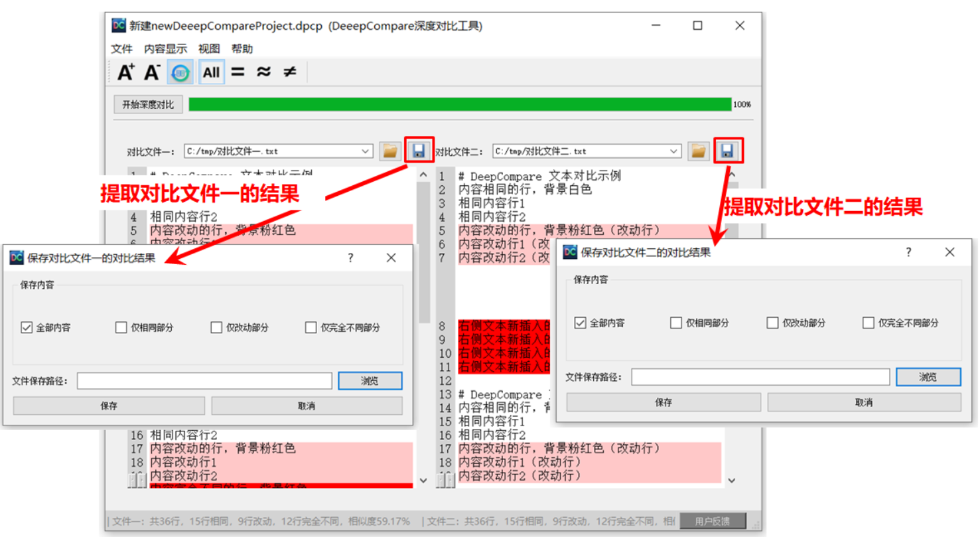Click save icon for 对比文件一
This screenshot has height=537, width=980.
pos(419,151)
